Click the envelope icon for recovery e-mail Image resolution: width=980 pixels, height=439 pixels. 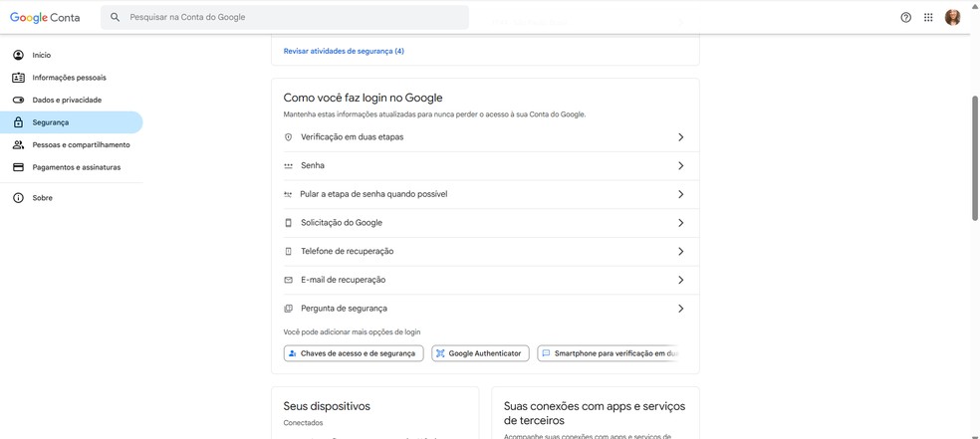[x=289, y=280]
